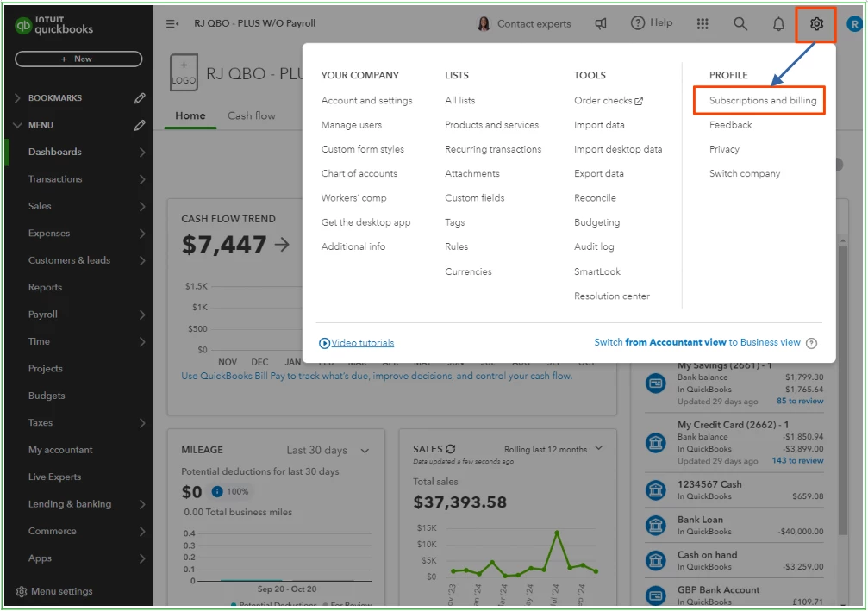
Task: Click the bank accounts panel scrollbar
Action: [842, 388]
